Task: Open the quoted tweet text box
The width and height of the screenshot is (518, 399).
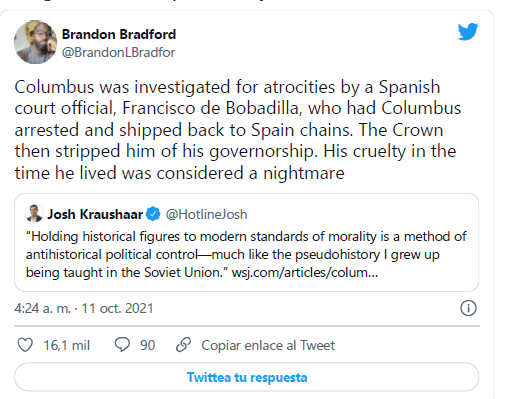Action: [x=247, y=242]
